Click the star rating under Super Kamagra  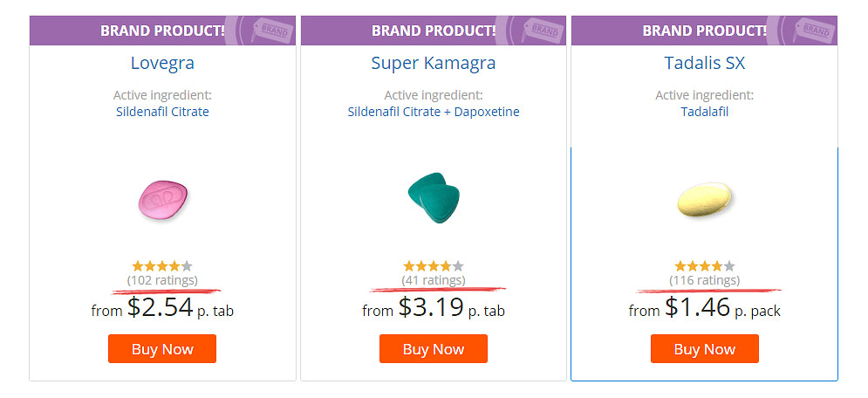click(434, 266)
